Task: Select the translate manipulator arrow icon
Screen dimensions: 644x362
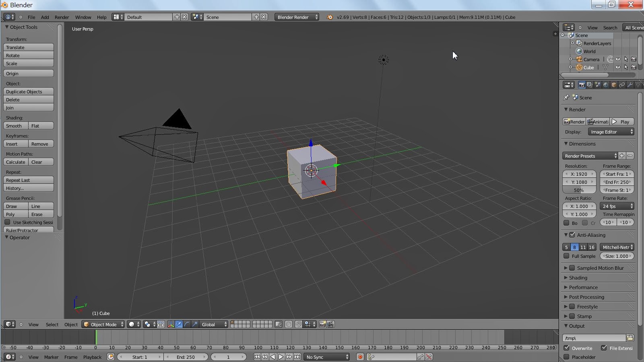Action: (x=179, y=324)
